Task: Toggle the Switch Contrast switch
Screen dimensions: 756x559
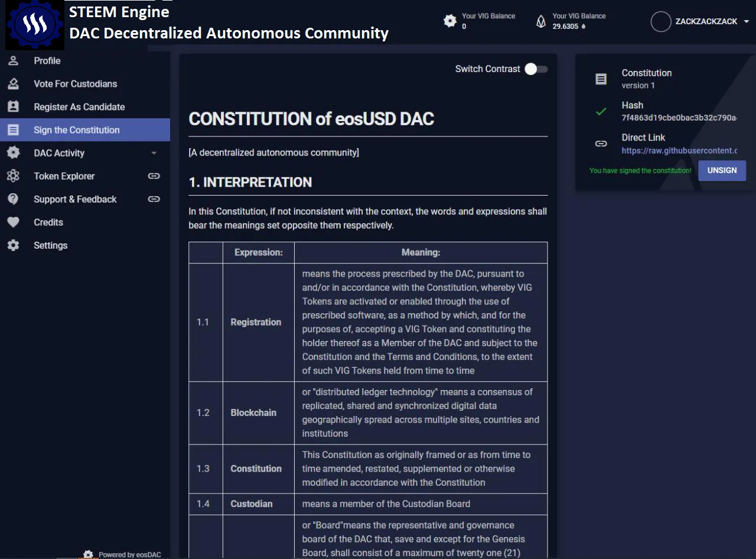Action: point(536,69)
